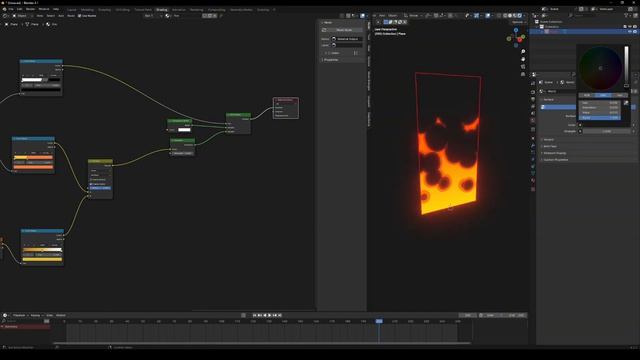Click the node editor pin icon
Screen dimensions: 640x360
click(221, 16)
